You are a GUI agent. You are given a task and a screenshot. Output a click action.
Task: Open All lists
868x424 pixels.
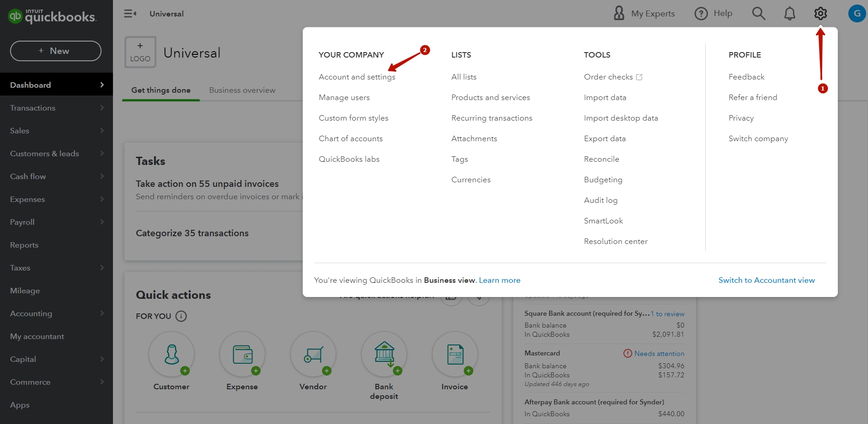tap(464, 77)
